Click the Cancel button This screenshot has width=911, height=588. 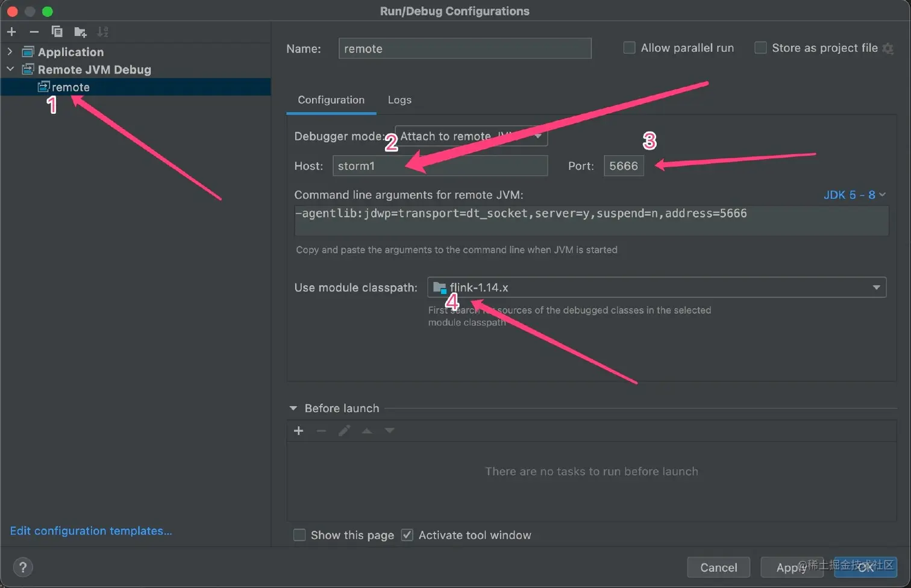click(718, 568)
